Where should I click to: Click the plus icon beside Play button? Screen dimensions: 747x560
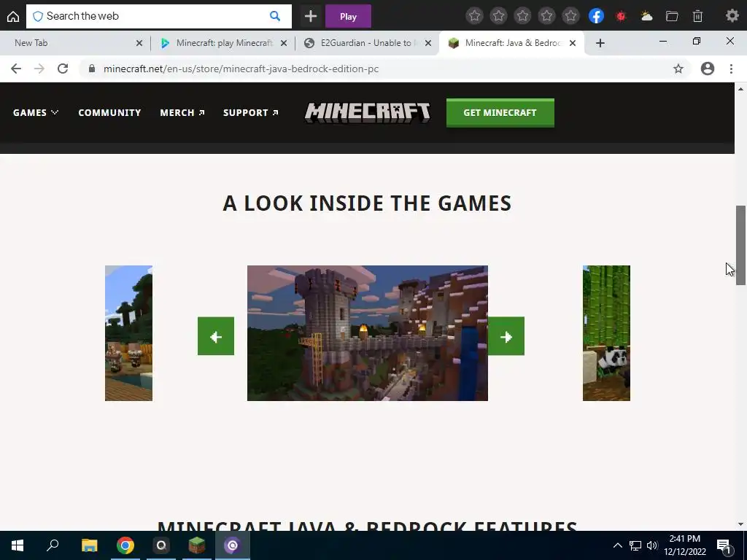[x=311, y=16]
